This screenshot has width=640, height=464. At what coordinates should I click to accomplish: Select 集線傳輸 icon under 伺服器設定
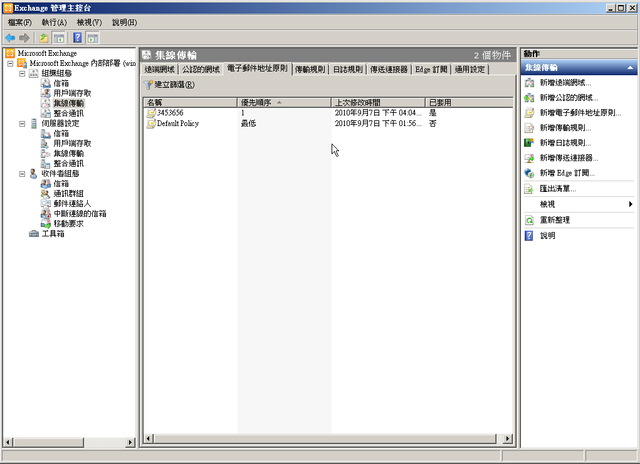pyautogui.click(x=46, y=153)
